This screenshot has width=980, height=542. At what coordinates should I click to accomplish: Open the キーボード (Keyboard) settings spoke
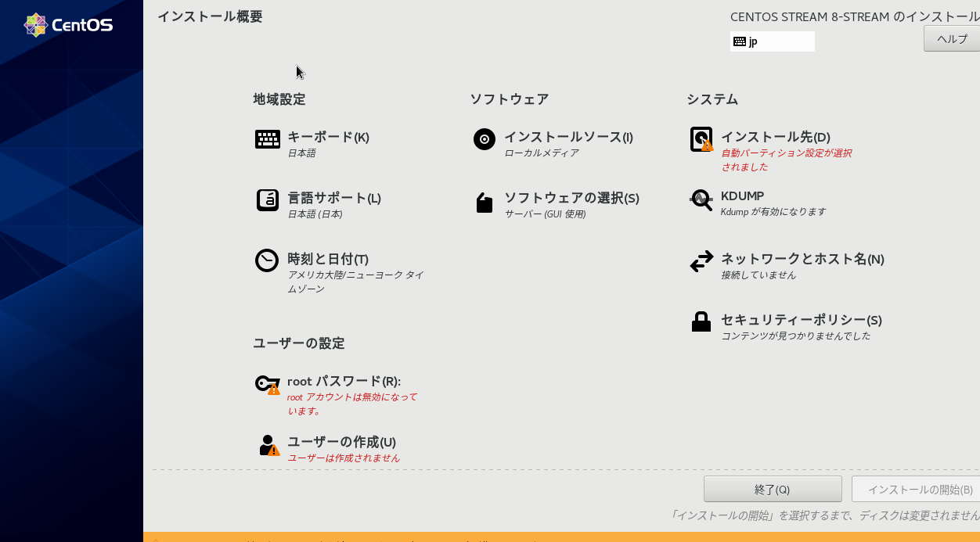[x=328, y=136]
